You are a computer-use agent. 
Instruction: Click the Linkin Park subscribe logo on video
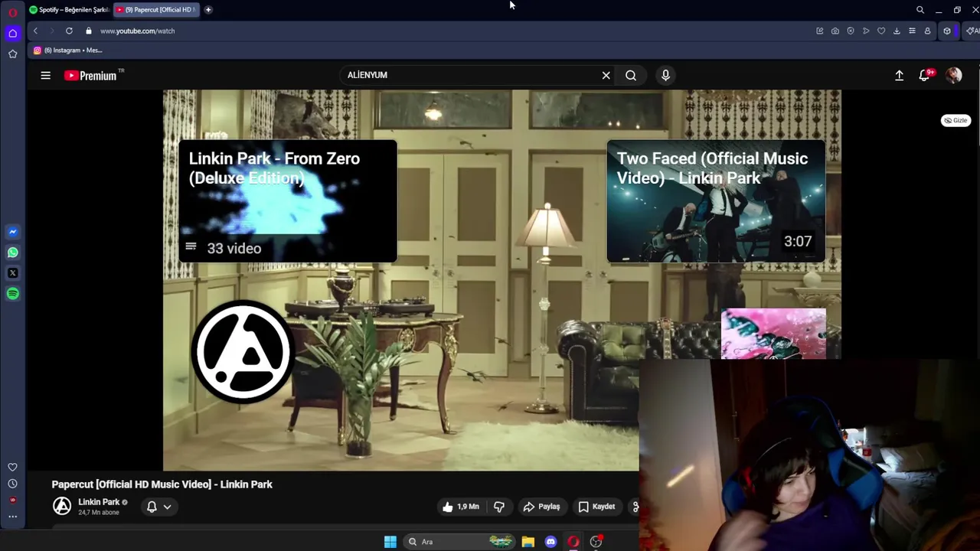tap(242, 352)
